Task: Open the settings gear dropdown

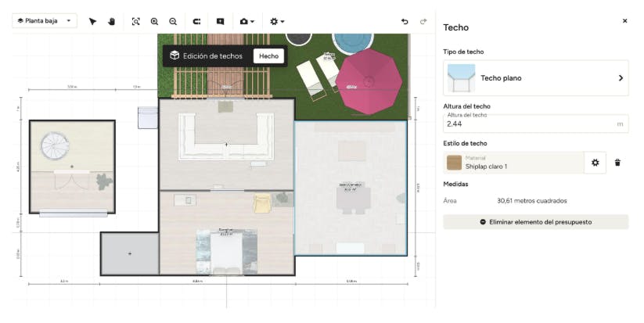Action: click(x=277, y=21)
